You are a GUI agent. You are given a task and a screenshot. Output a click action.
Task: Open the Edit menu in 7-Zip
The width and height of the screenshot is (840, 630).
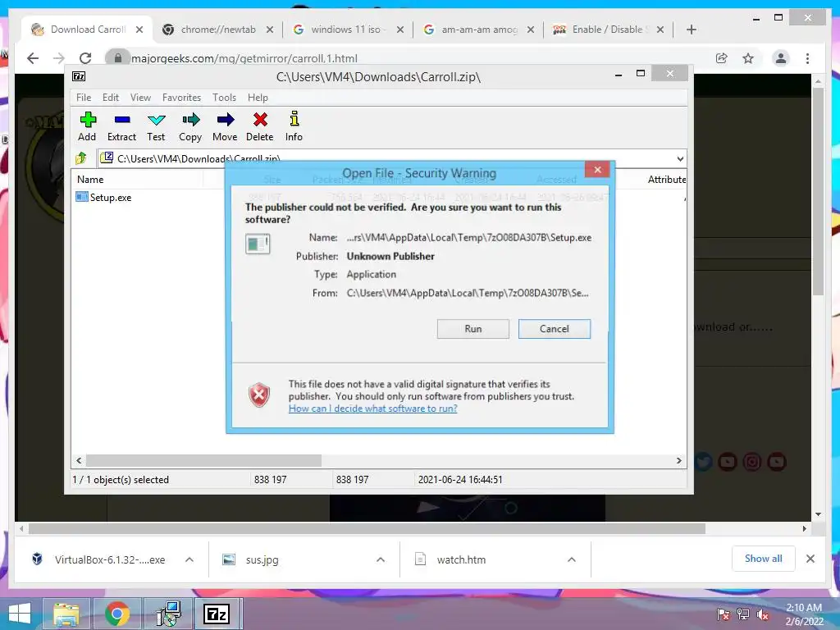(111, 98)
